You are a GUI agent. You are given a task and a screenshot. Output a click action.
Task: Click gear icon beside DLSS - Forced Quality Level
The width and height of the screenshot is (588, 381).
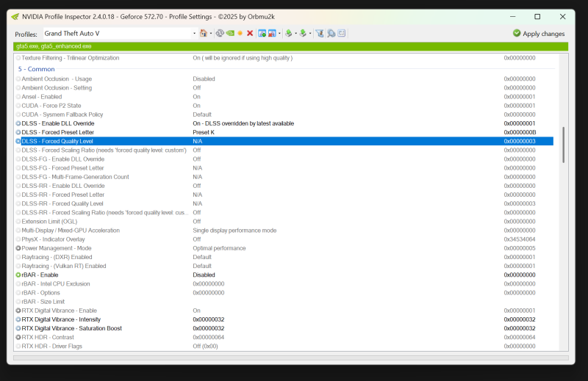click(18, 141)
